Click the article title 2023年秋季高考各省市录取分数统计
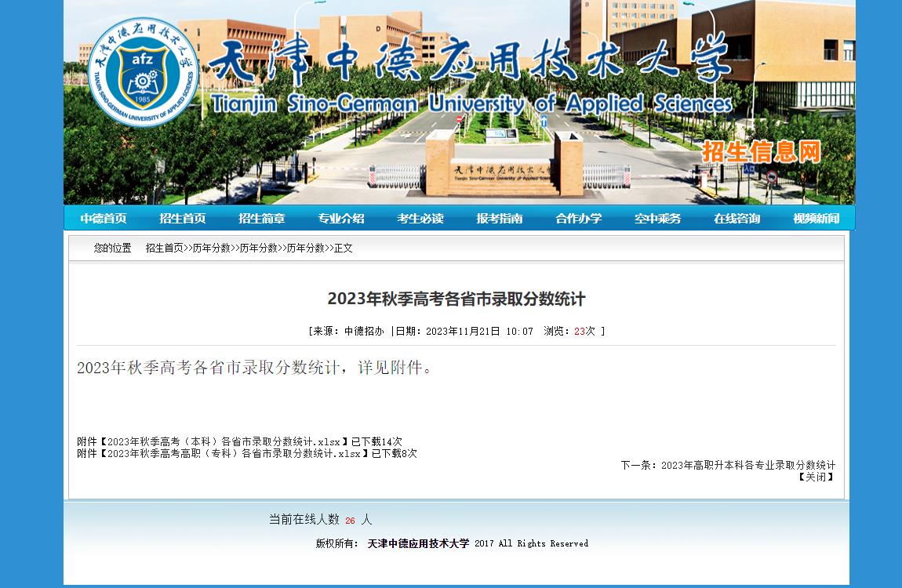The width and height of the screenshot is (902, 588). pos(456,299)
